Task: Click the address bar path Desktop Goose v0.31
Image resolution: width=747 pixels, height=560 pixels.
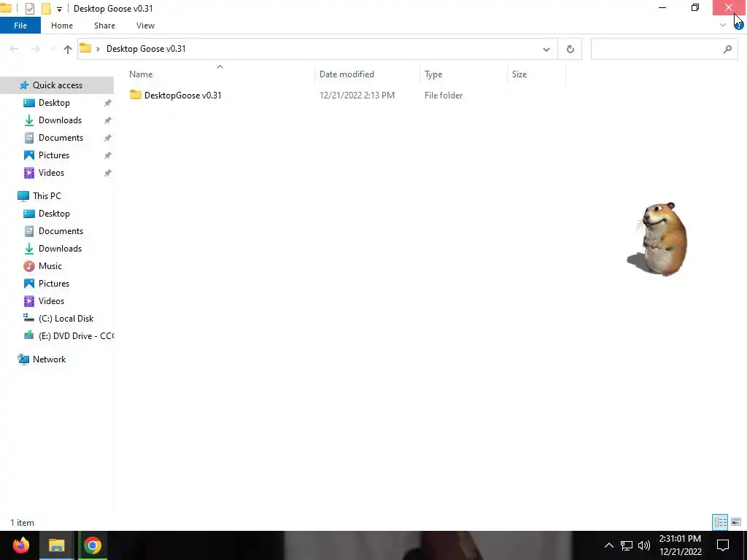Action: coord(146,49)
